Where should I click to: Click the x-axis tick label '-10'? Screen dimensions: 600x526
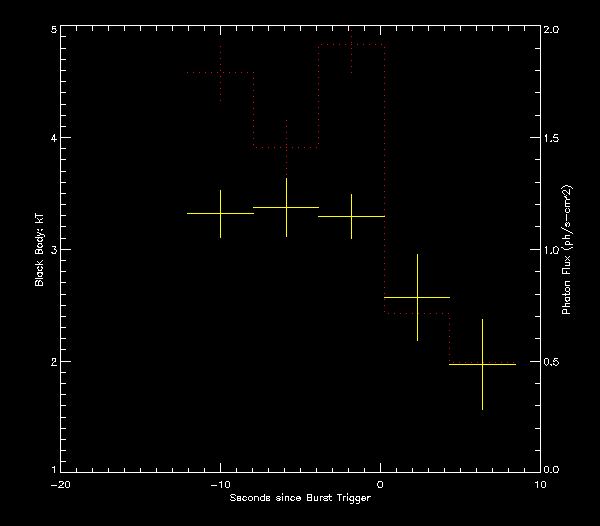coord(220,484)
